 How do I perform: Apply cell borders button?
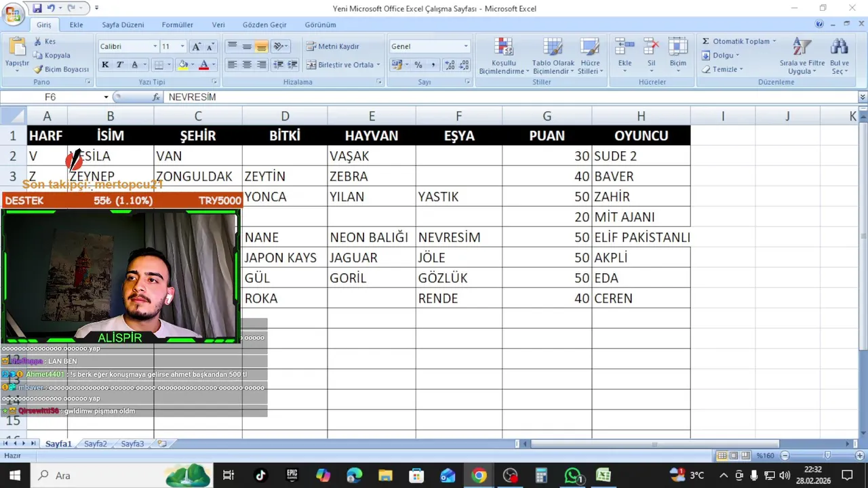click(x=159, y=65)
